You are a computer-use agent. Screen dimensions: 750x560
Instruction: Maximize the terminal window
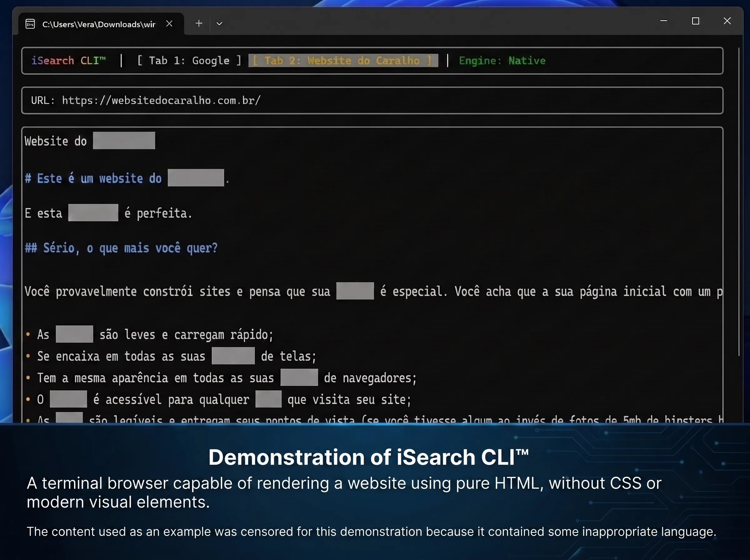tap(695, 21)
